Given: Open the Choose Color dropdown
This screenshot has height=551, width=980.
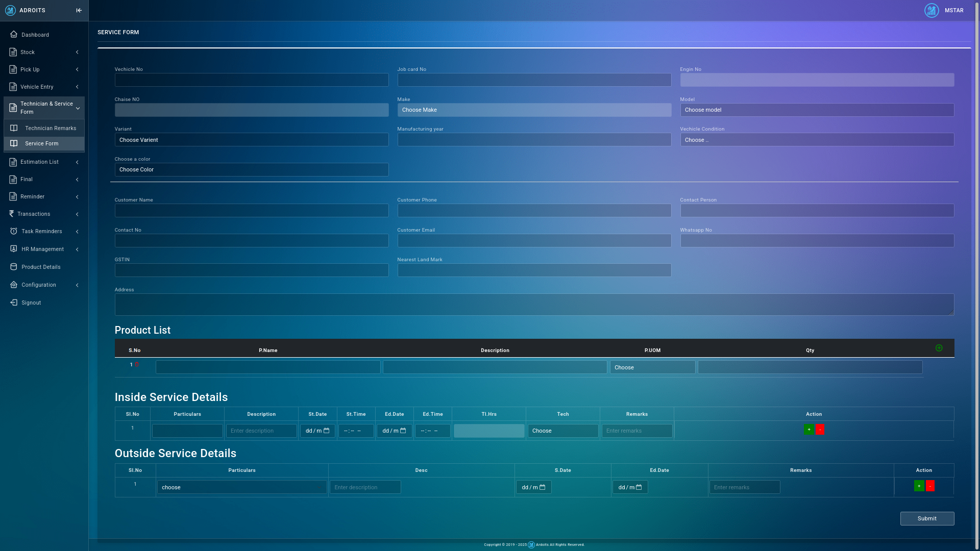Looking at the screenshot, I should pyautogui.click(x=251, y=169).
